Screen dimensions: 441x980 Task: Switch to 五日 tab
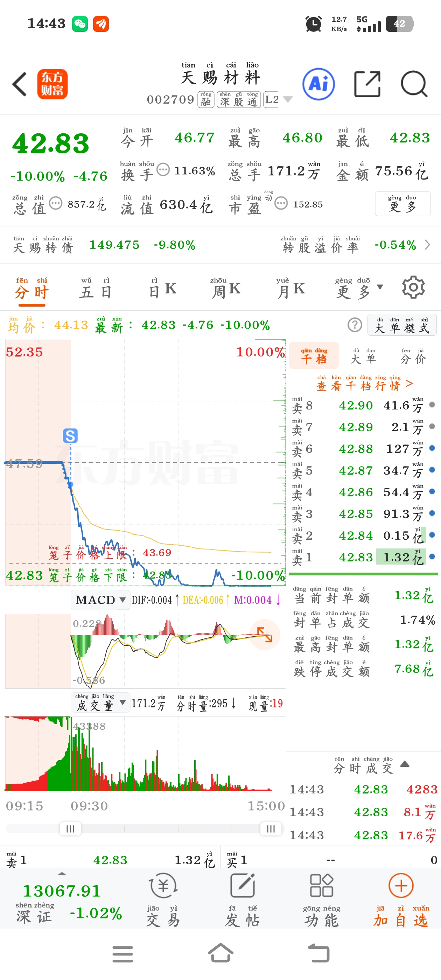click(96, 289)
